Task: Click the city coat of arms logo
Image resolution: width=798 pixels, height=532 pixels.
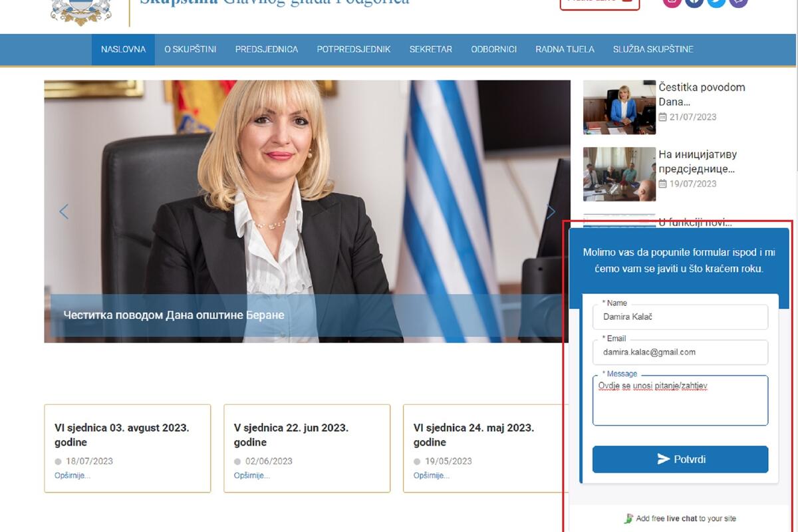Action: tap(81, 11)
